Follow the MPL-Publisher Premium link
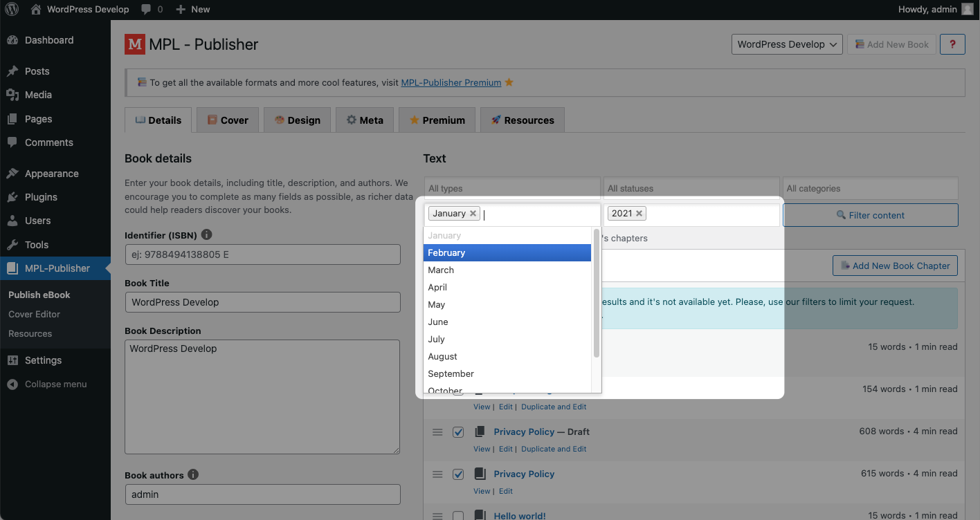Screen dimensions: 980x520 pos(451,82)
